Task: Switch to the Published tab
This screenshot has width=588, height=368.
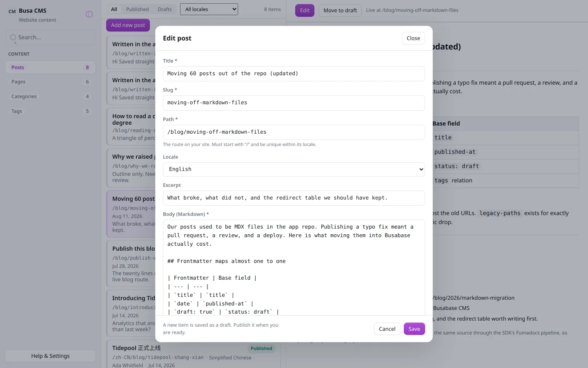Action: coord(137,9)
